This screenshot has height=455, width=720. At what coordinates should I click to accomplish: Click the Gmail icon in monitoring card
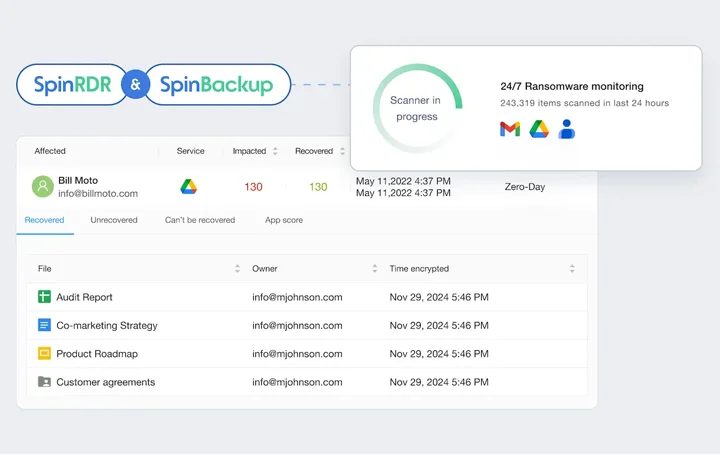tap(510, 129)
